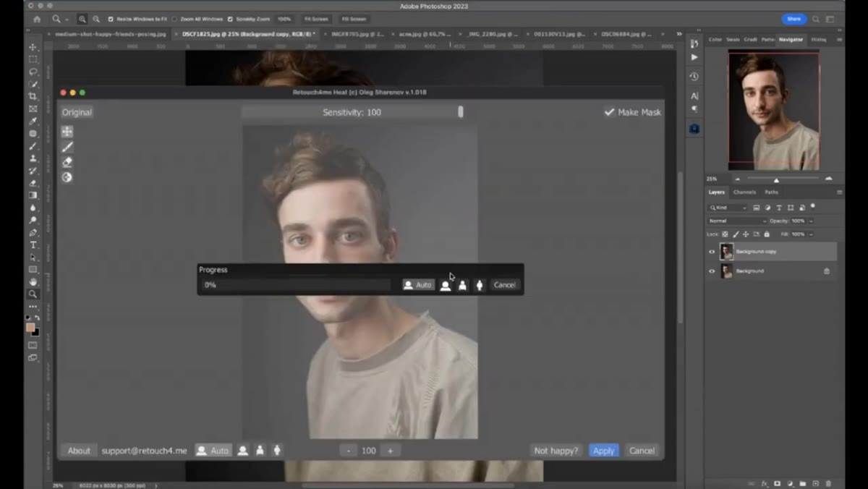Toggle lock transparent pixels in Layers

pos(726,234)
